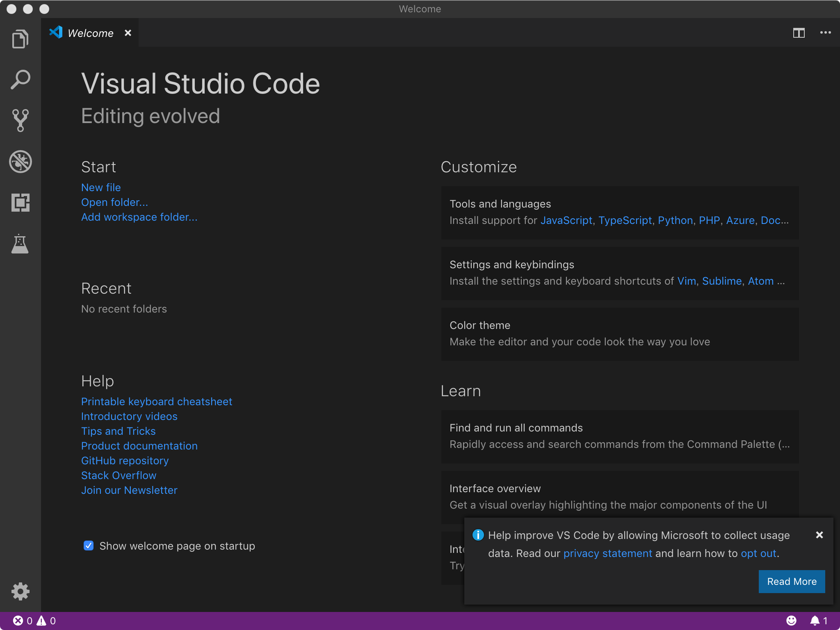Open the editor more actions menu
This screenshot has height=630, width=840.
(826, 33)
